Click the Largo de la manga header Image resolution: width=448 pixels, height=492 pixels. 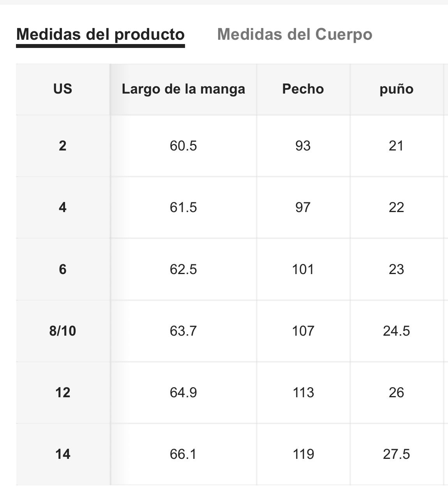(183, 89)
